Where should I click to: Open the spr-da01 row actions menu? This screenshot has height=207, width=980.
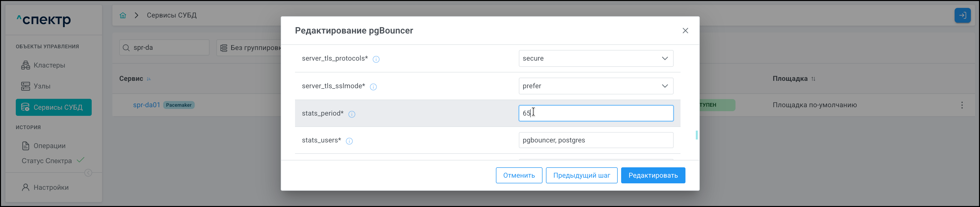pos(962,105)
